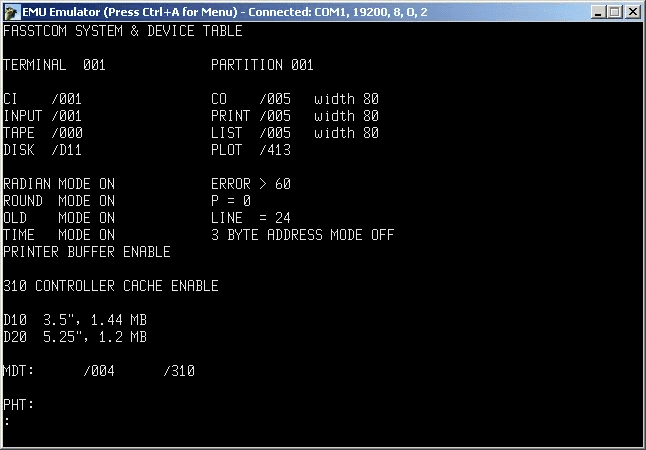Click the 'INPUT /001' line
This screenshot has width=646, height=450.
point(43,116)
